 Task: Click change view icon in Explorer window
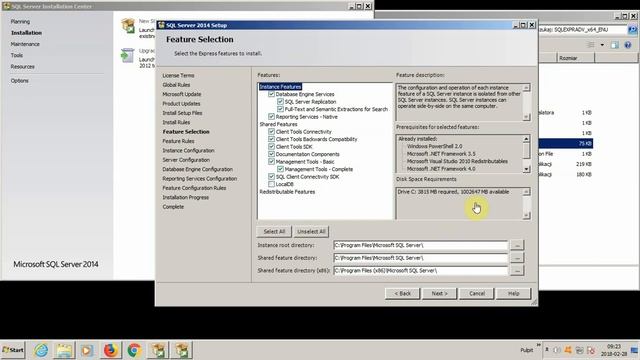(x=591, y=45)
